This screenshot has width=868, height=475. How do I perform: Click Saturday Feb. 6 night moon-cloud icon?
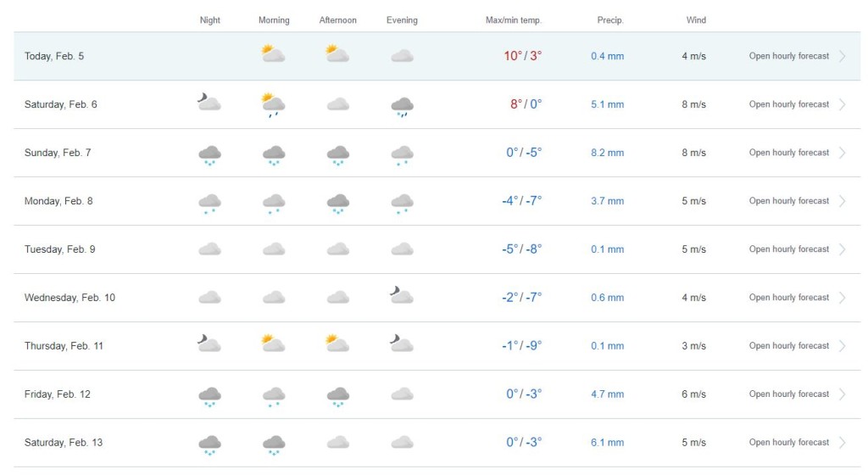tap(209, 103)
